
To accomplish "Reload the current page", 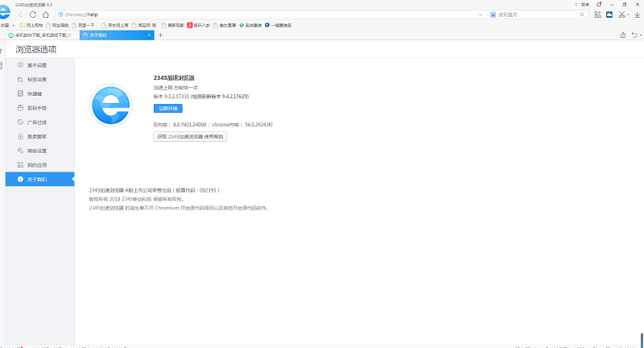I will [33, 14].
